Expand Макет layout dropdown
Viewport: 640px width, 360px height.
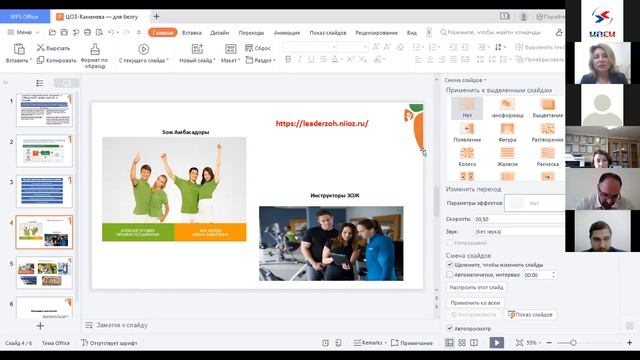(x=230, y=60)
